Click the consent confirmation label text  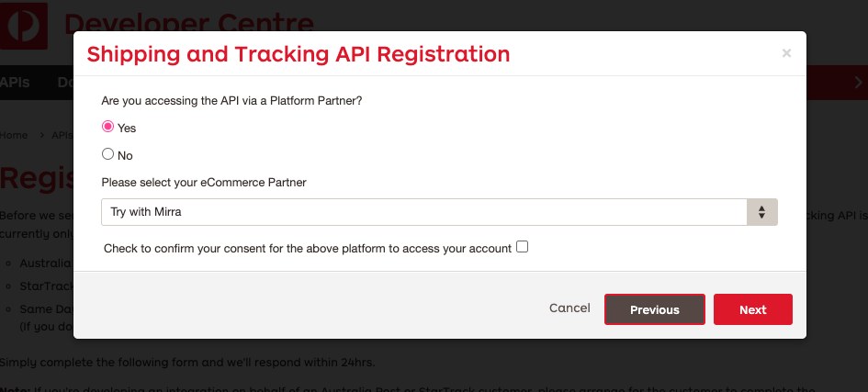click(308, 249)
